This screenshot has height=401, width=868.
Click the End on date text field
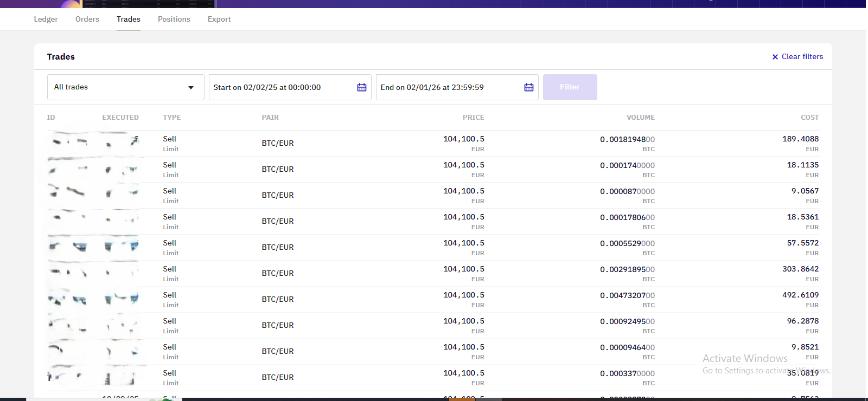click(448, 87)
